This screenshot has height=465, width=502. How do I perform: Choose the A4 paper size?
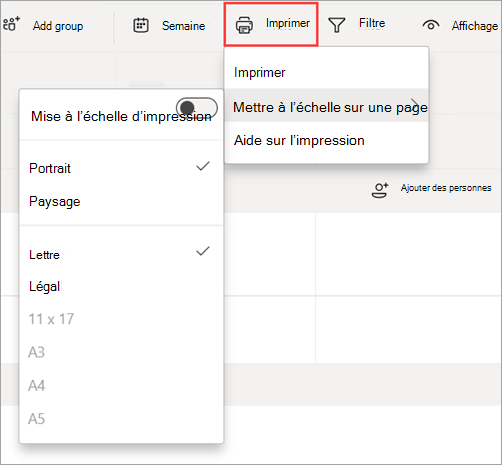[x=121, y=386]
